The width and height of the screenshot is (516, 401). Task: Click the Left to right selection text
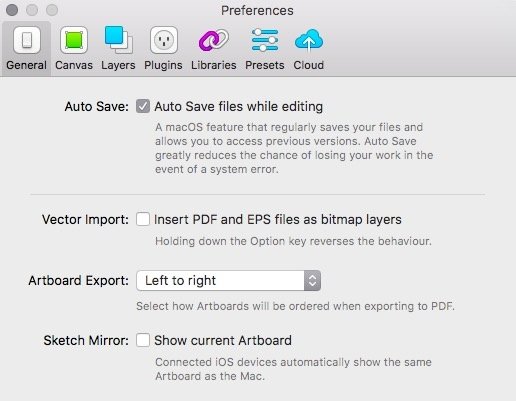[180, 281]
